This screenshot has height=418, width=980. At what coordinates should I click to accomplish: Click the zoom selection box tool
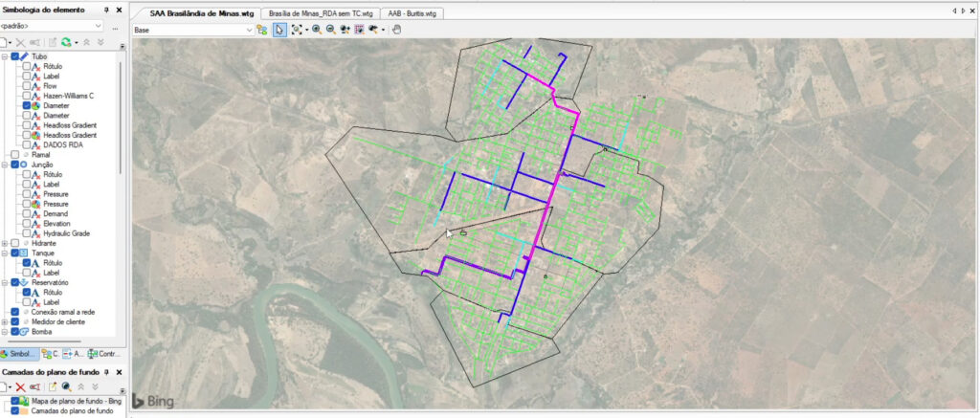[x=360, y=30]
